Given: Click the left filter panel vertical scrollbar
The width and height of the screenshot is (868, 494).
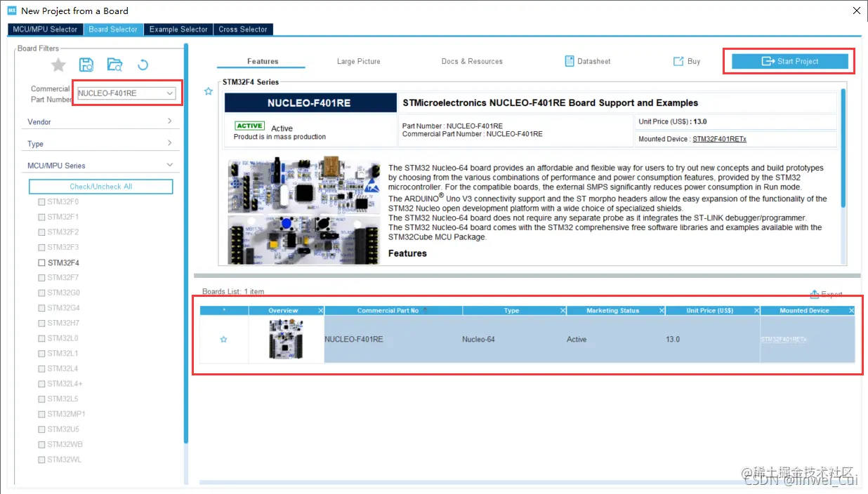Looking at the screenshot, I should pos(186,243).
